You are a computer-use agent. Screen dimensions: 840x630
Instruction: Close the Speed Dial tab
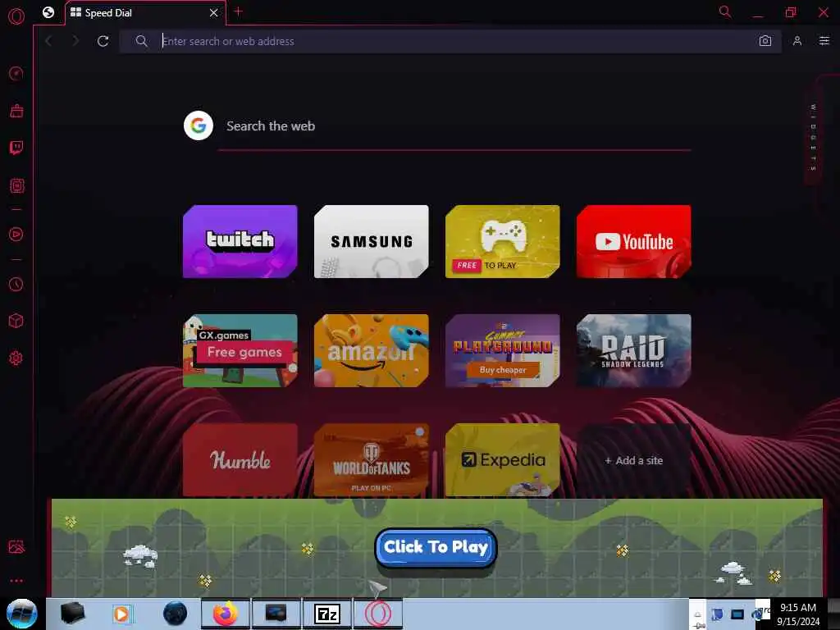click(214, 12)
